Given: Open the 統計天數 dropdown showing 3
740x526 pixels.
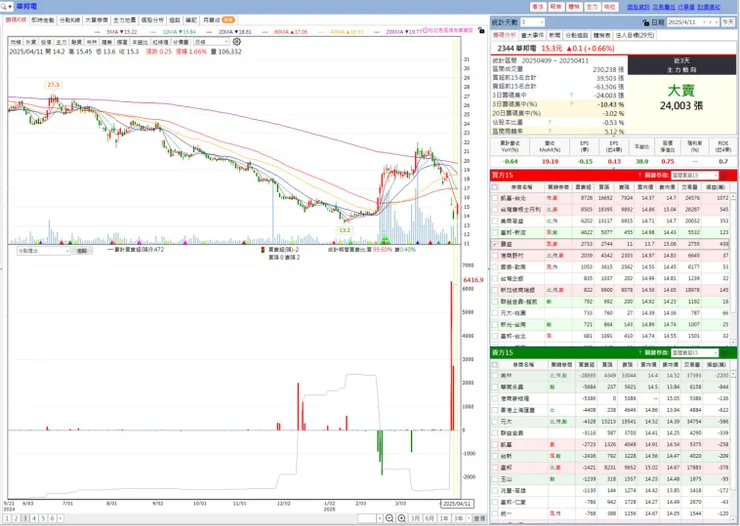Looking at the screenshot, I should (532, 22).
